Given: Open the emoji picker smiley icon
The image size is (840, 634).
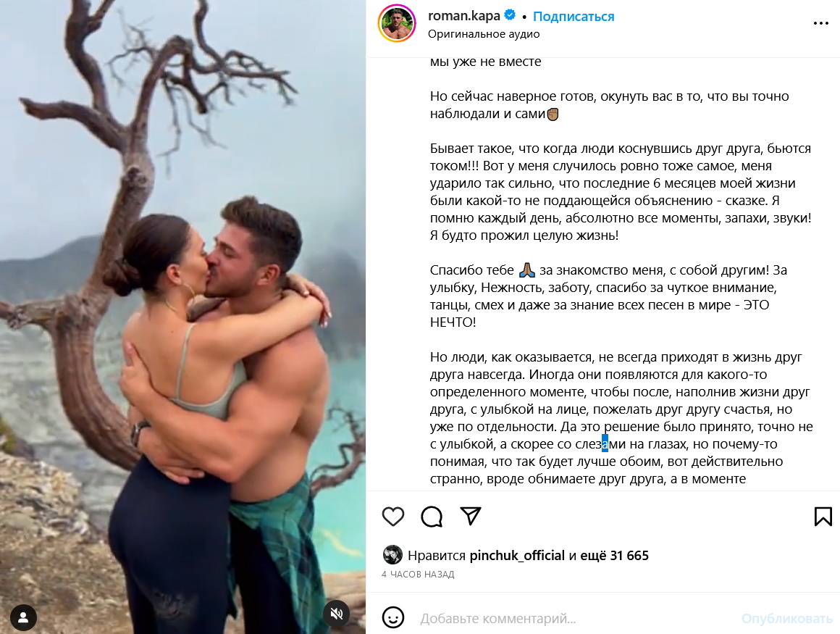Looking at the screenshot, I should 392,617.
